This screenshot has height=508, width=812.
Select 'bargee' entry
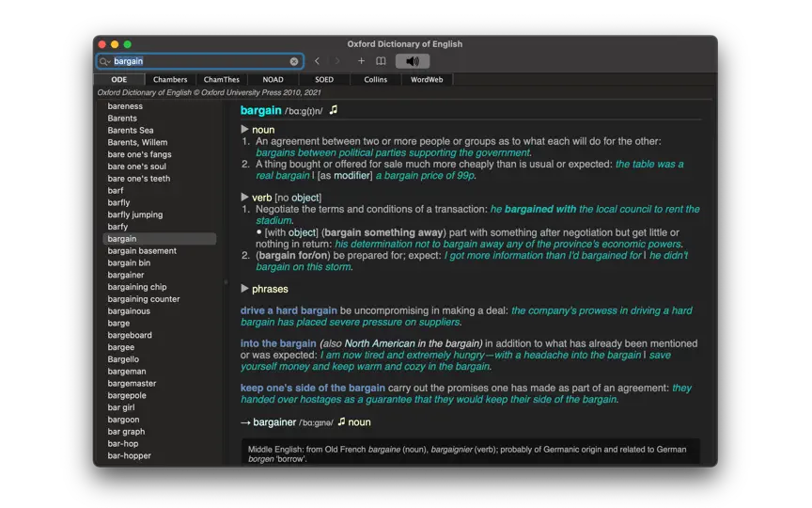coord(120,347)
